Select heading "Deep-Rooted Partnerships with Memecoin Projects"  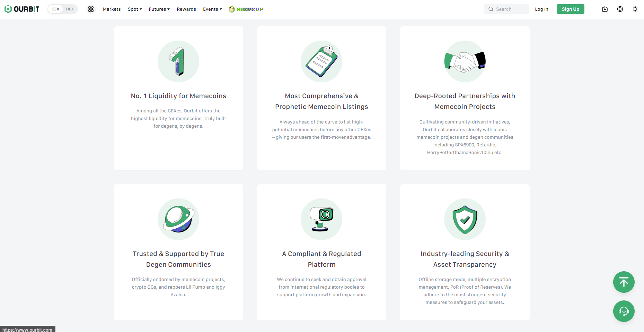click(x=465, y=101)
